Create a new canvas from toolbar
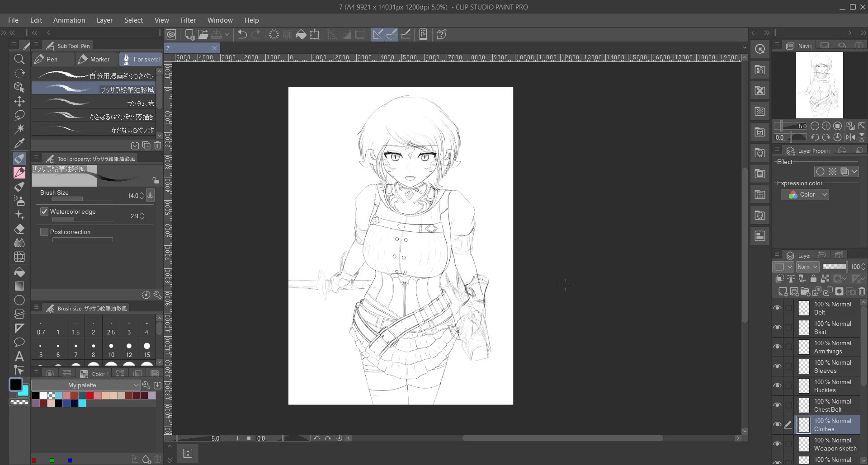This screenshot has height=465, width=868. pos(190,34)
